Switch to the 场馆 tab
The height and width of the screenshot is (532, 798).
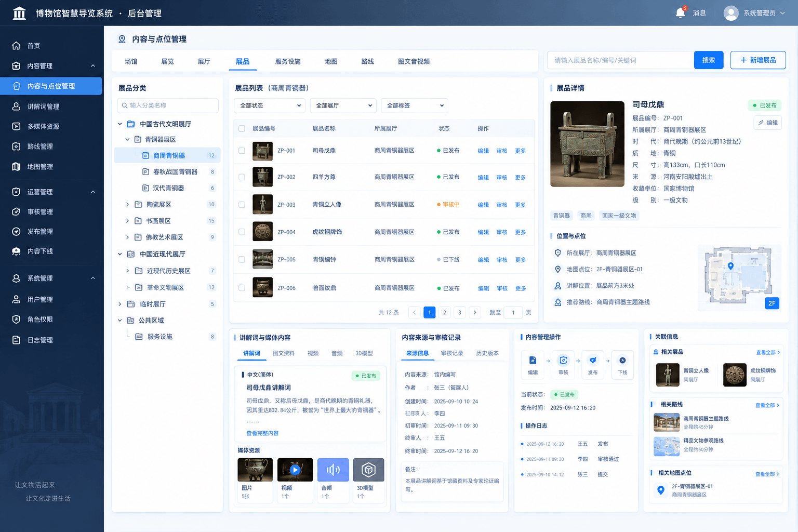pos(131,61)
